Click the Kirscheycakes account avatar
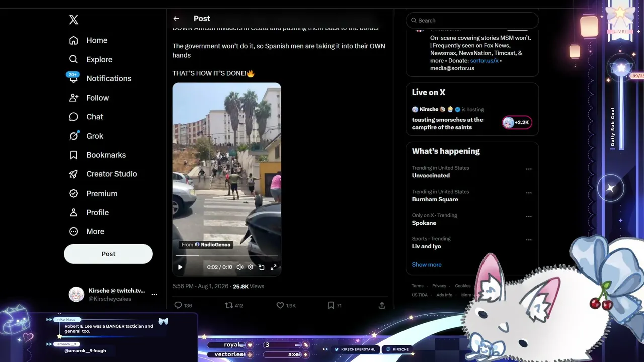Screen dimensions: 644x362 76,294
